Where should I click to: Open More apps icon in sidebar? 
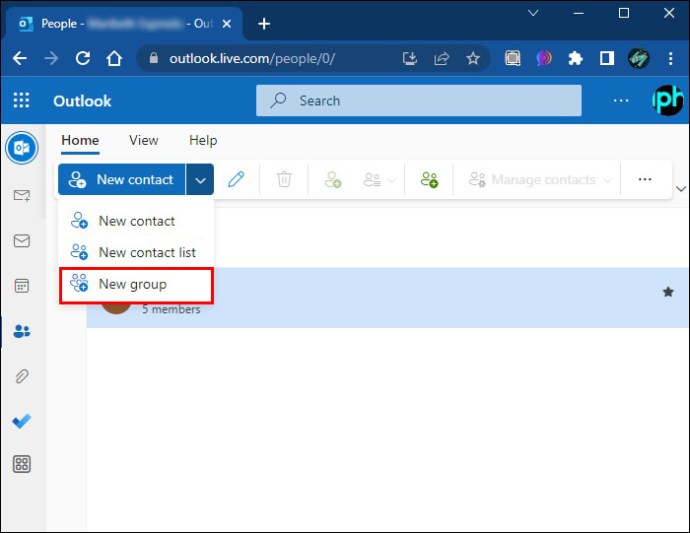[x=22, y=464]
